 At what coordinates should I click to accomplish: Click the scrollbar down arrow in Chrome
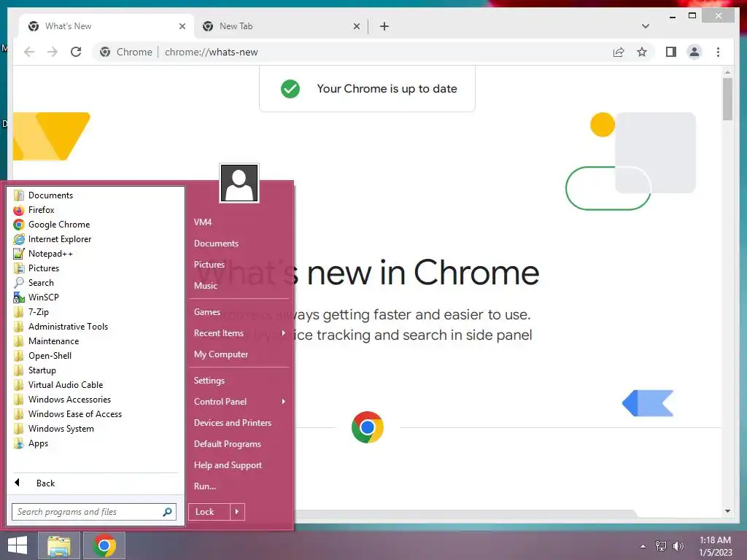[x=727, y=511]
